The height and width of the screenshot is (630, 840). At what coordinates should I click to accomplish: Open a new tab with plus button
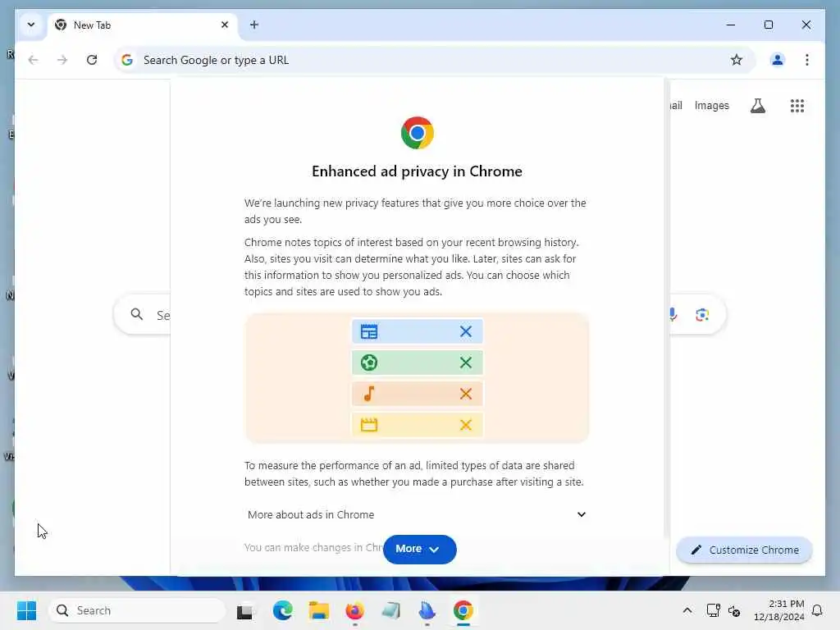tap(254, 25)
